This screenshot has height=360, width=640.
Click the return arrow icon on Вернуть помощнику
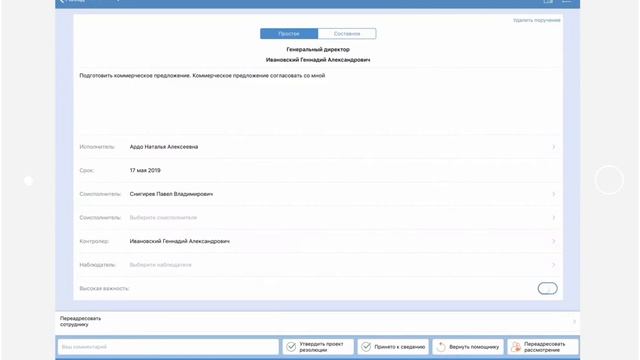[x=441, y=347]
